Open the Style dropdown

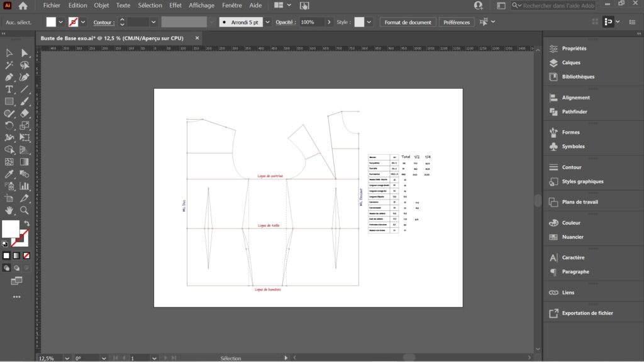pos(369,22)
